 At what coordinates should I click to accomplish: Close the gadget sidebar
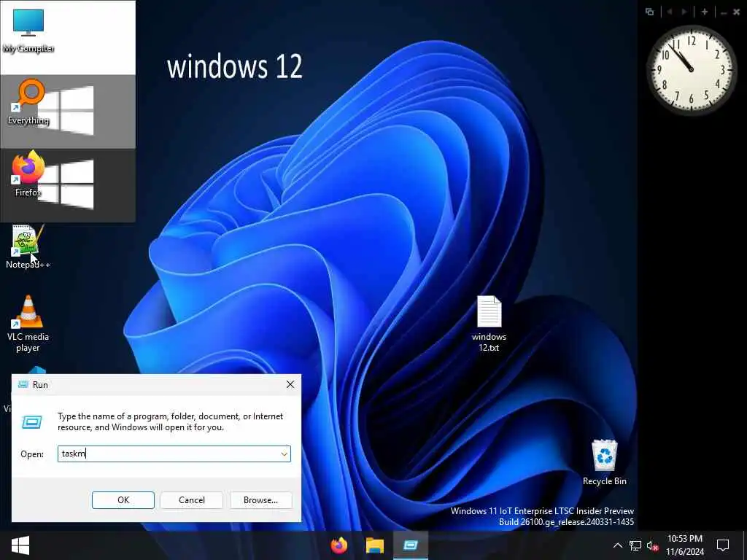tap(737, 12)
